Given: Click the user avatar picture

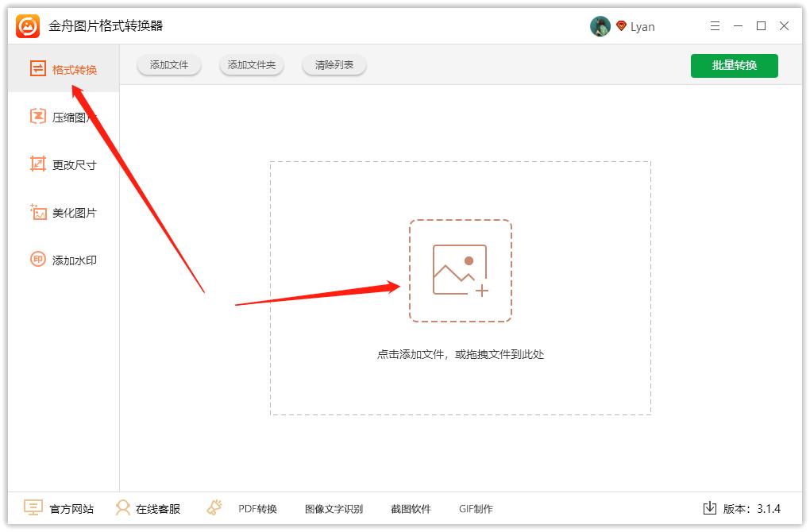Looking at the screenshot, I should (x=600, y=26).
